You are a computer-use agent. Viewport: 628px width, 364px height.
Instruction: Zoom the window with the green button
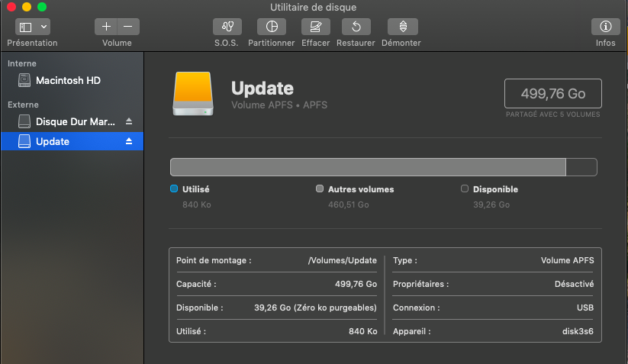42,7
